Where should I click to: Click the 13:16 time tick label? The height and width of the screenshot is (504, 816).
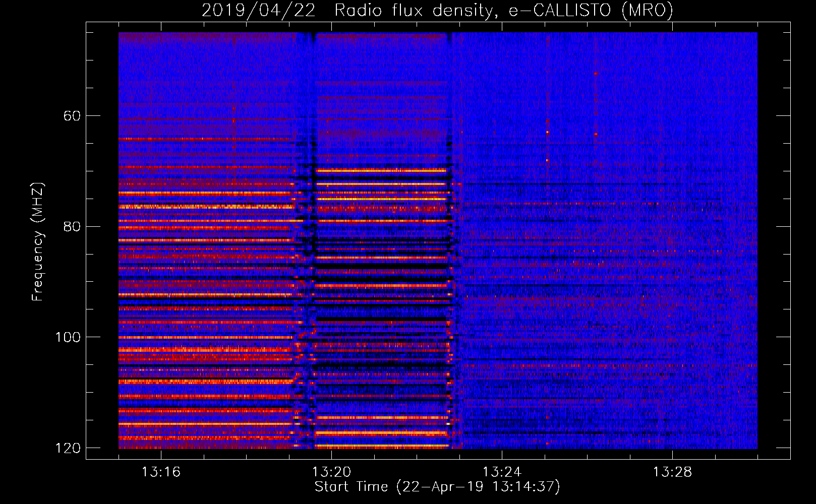(161, 472)
